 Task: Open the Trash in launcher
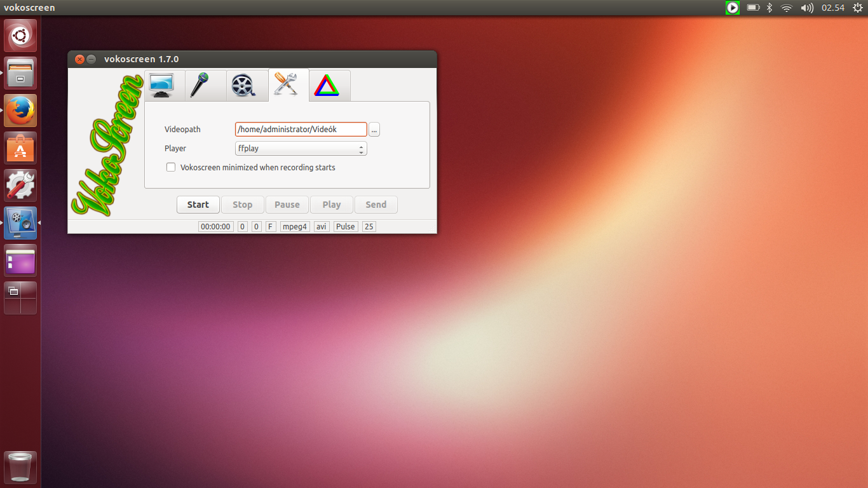tap(20, 468)
